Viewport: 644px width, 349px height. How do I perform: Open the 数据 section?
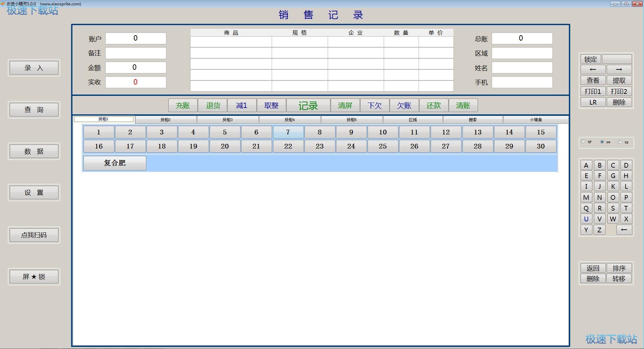(34, 151)
